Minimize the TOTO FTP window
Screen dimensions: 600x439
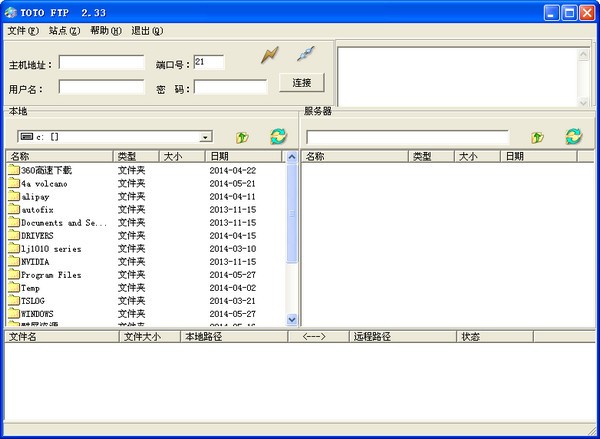[x=551, y=13]
